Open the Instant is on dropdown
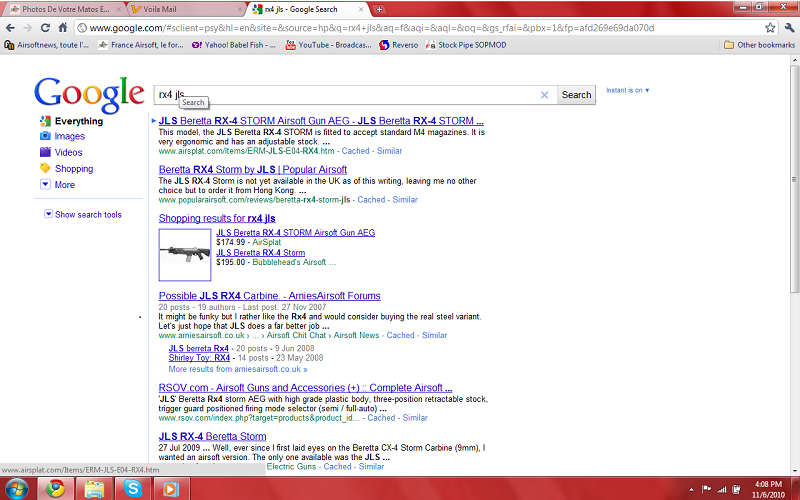Screen dimensions: 800x500 point(628,90)
